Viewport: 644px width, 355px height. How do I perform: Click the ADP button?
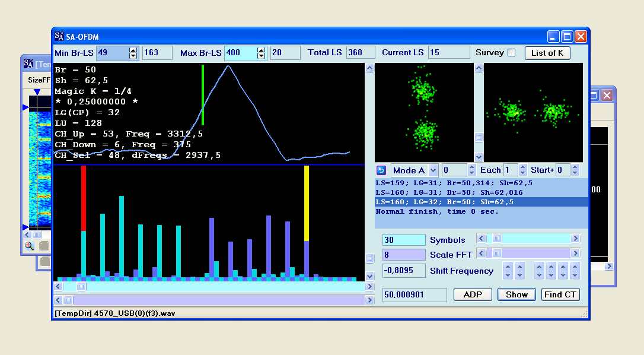tap(473, 294)
